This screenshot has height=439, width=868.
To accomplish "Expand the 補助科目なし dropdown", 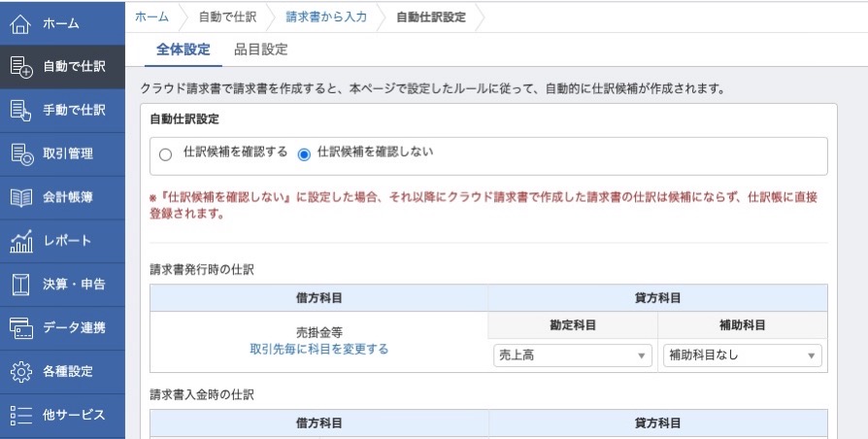I will coord(743,355).
